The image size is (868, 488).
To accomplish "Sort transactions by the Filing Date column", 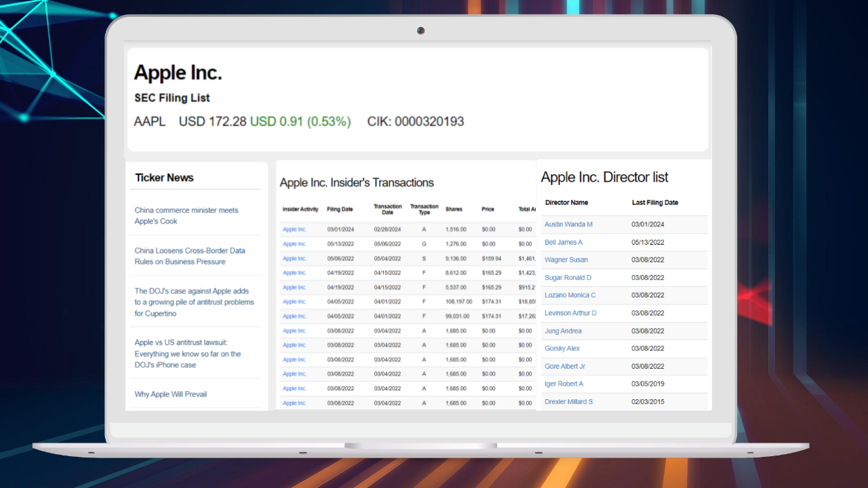I will click(340, 209).
